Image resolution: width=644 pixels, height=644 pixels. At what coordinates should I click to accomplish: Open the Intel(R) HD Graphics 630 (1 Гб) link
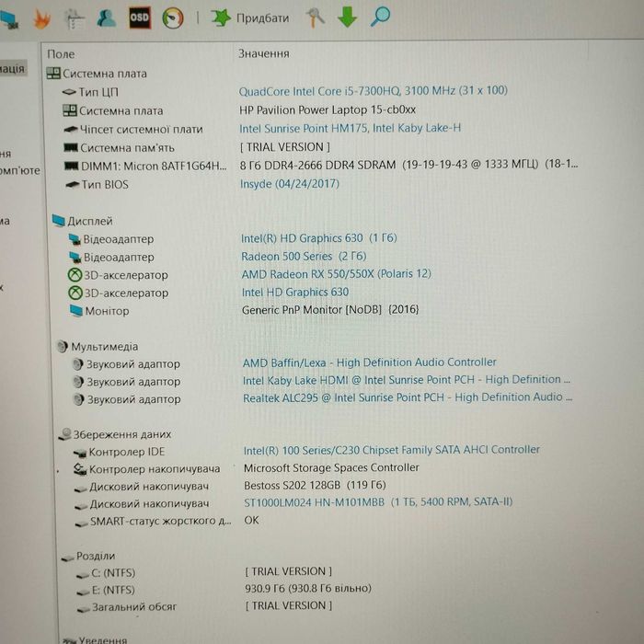(318, 238)
